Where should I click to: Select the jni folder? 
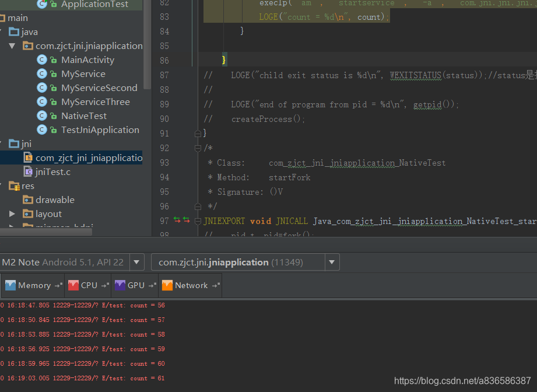point(26,144)
